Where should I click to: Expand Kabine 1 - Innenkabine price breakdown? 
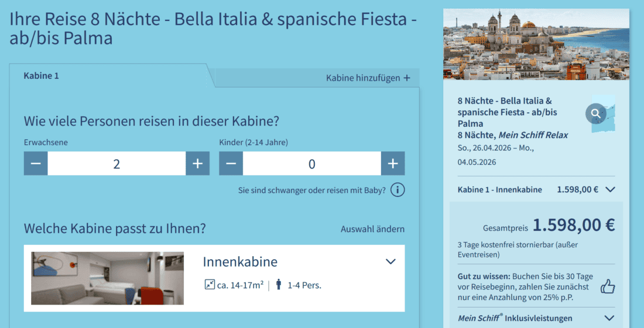click(609, 189)
